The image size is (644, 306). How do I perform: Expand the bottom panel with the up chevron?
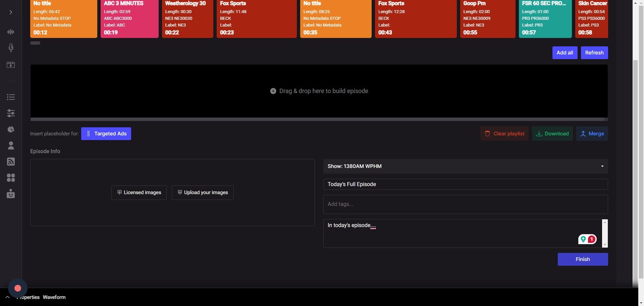[x=7, y=297]
